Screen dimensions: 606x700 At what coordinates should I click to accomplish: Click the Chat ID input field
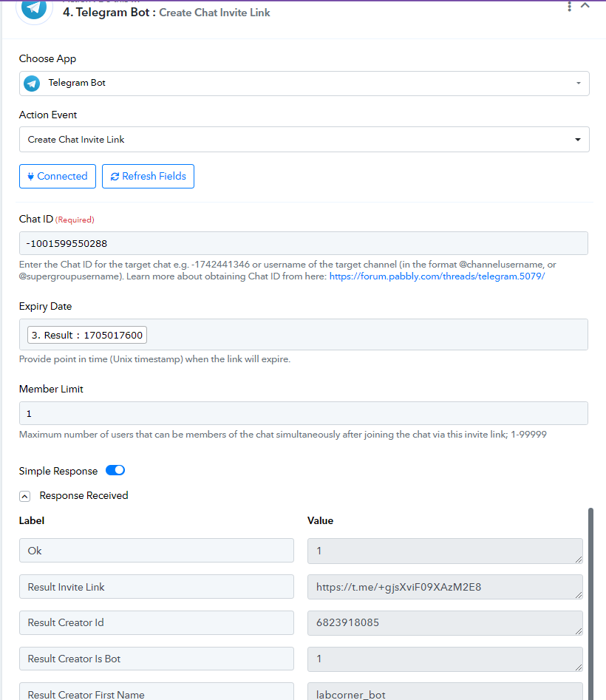pyautogui.click(x=304, y=243)
